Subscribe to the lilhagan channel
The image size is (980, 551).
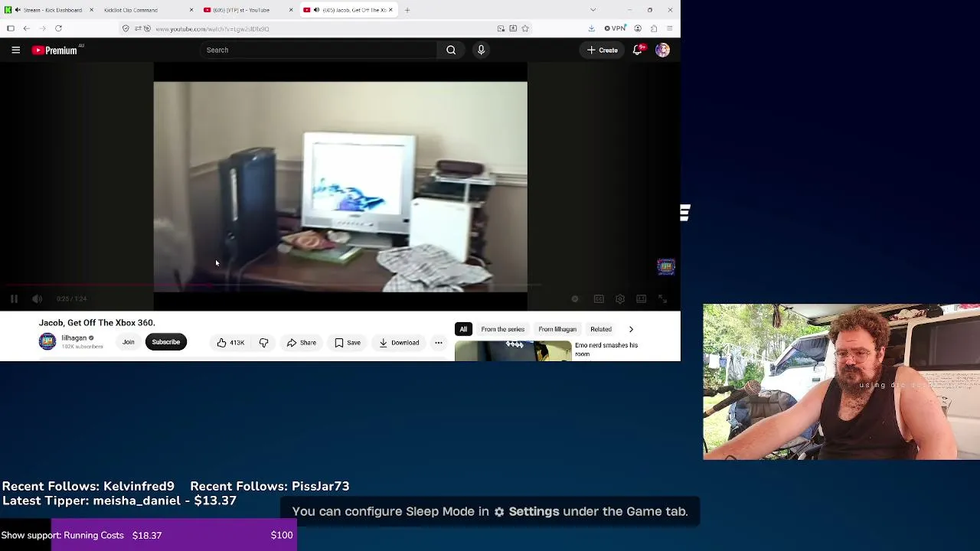[x=165, y=342]
